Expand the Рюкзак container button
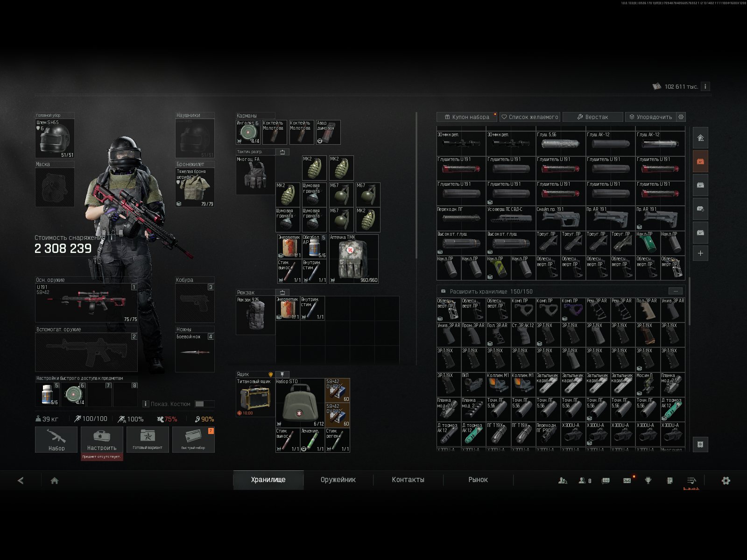Viewport: 747px width, 560px height. 282,293
